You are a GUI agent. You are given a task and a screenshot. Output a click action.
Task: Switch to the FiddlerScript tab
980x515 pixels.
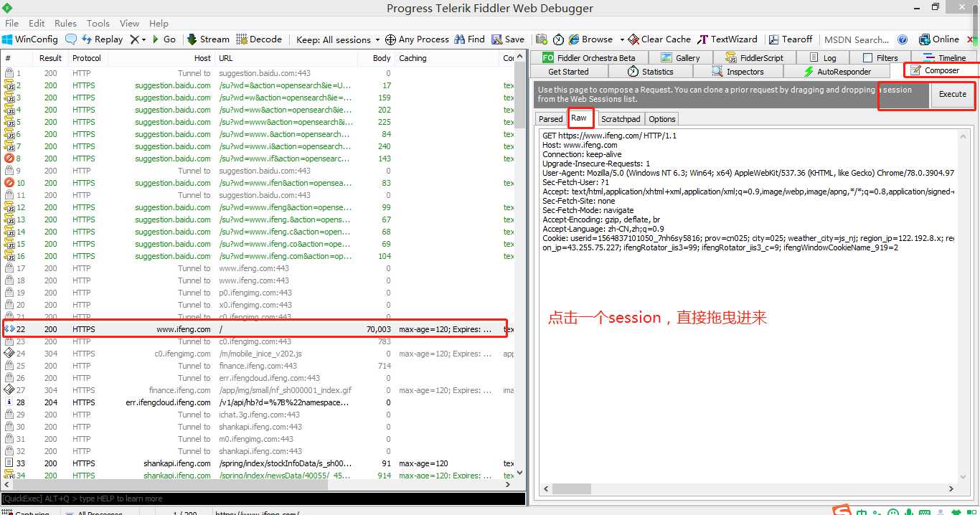(754, 58)
